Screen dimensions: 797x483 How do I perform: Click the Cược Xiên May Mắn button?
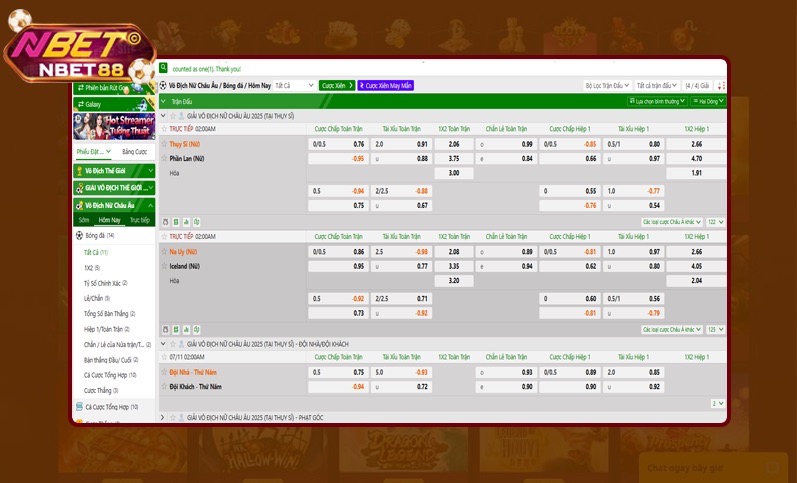tap(384, 86)
